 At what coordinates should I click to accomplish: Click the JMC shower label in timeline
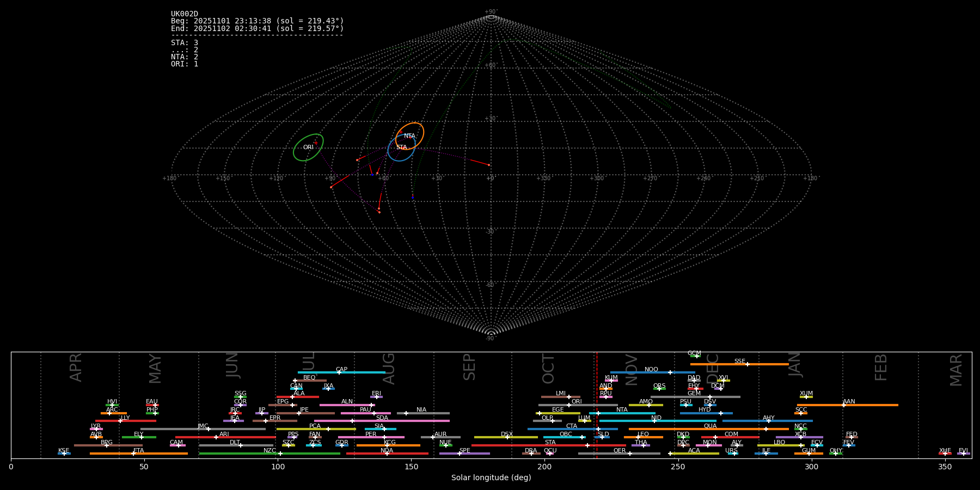coord(203,426)
